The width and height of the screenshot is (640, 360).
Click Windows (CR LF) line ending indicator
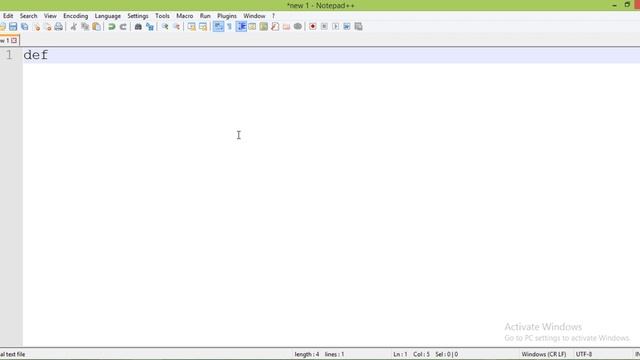pos(544,354)
